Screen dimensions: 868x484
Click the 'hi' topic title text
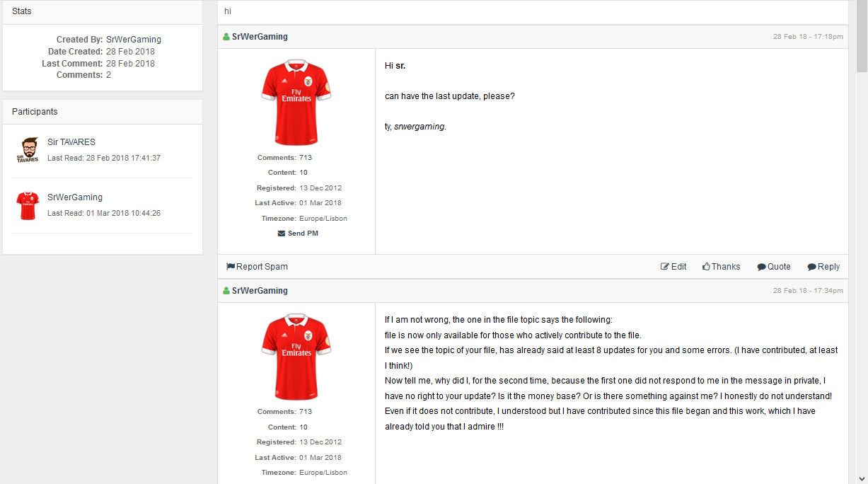[228, 11]
